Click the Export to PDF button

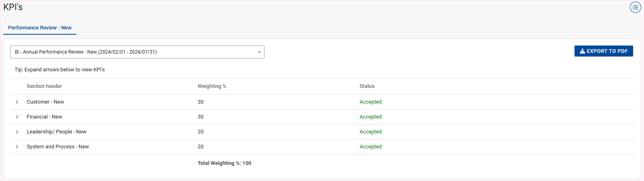point(603,51)
